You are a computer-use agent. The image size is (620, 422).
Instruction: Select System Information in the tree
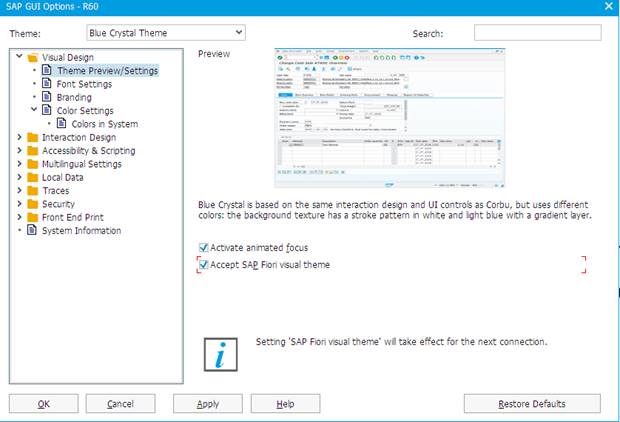[81, 231]
